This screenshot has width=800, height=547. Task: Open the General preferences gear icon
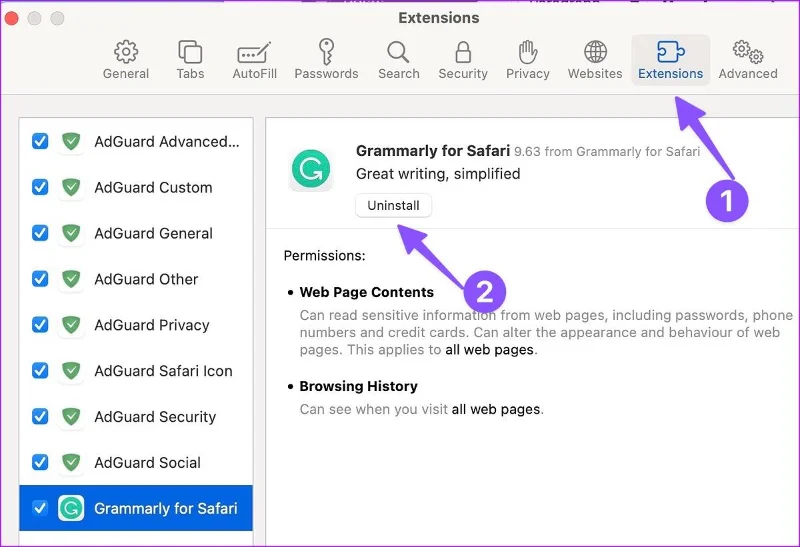[126, 52]
